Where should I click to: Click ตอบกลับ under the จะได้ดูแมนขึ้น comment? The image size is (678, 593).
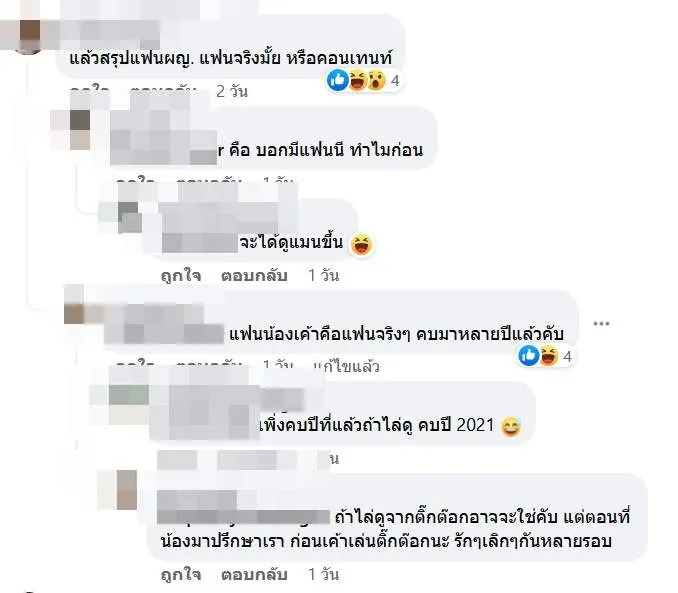pyautogui.click(x=254, y=276)
